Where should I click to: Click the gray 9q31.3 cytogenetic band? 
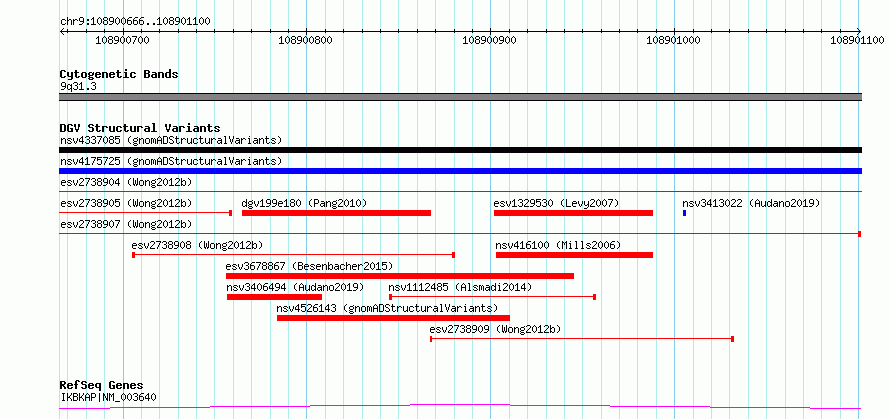point(460,97)
